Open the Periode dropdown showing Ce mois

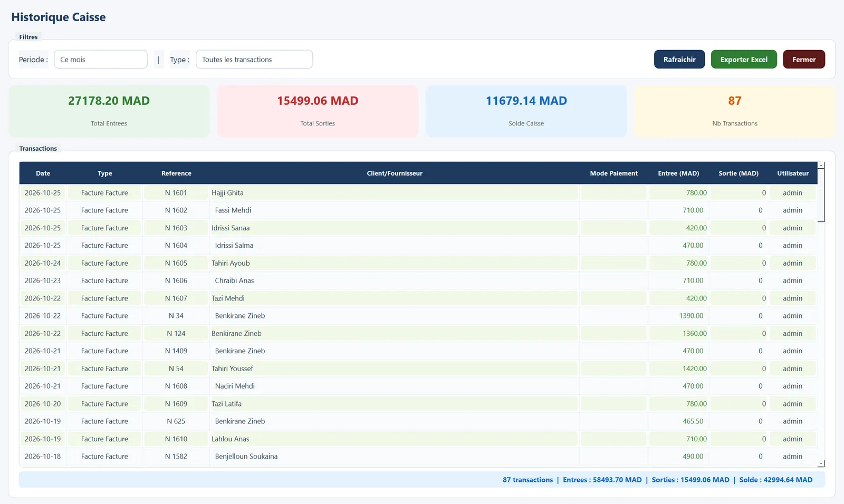tap(101, 60)
